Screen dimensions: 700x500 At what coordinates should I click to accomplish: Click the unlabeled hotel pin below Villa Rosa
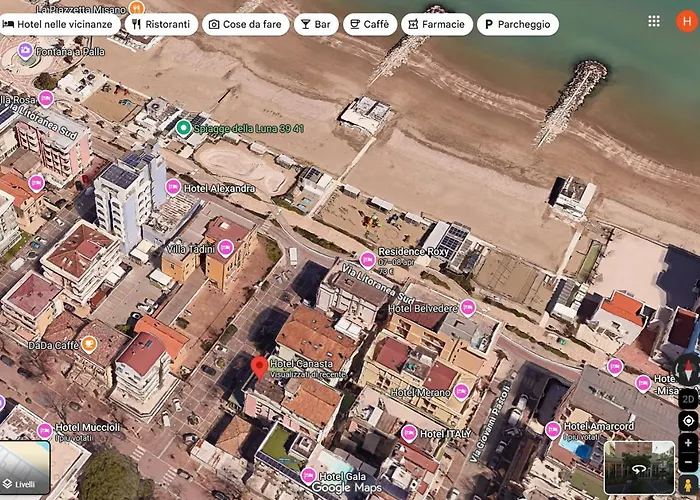click(x=36, y=183)
